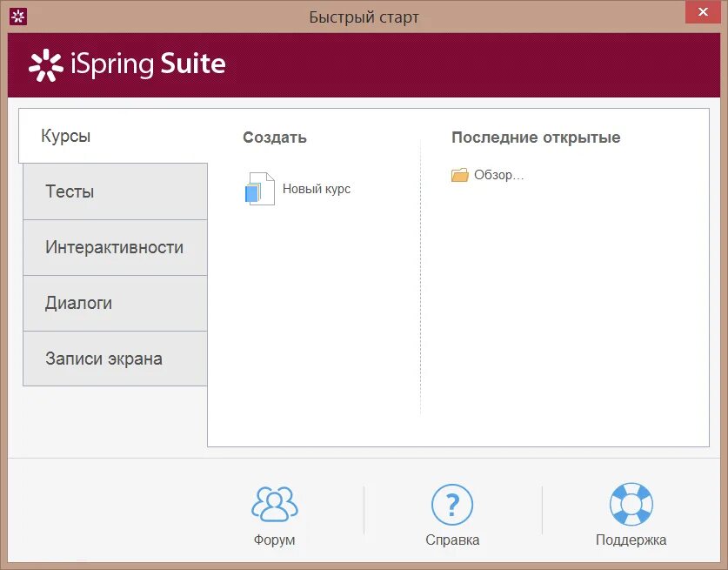Click the New Course document icon
Image resolution: width=728 pixels, height=570 pixels.
tap(259, 189)
